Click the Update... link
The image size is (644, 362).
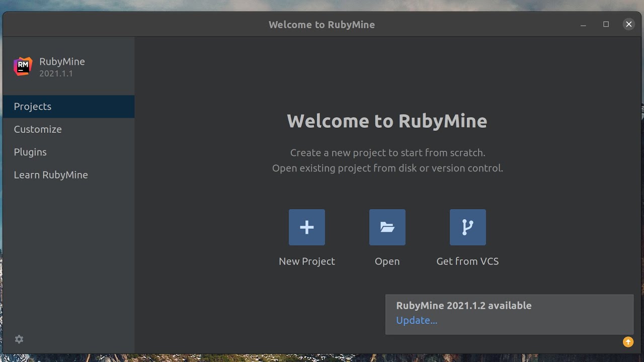[x=417, y=320]
